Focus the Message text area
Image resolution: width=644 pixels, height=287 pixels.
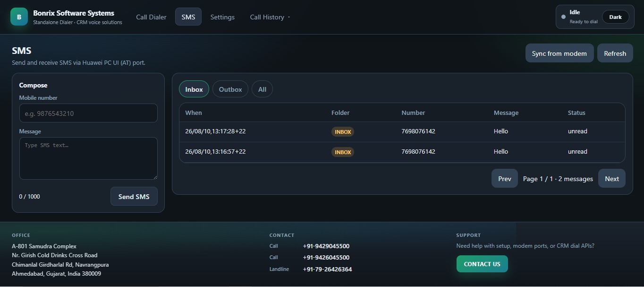point(88,158)
